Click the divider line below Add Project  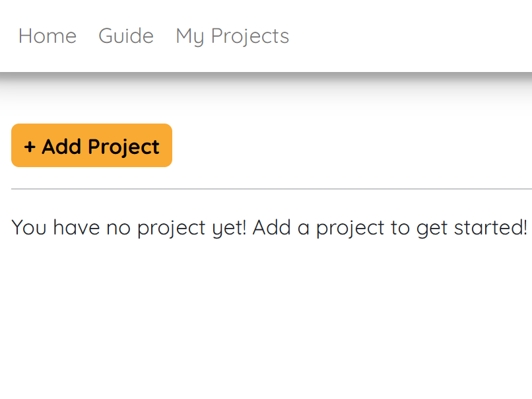(266, 188)
